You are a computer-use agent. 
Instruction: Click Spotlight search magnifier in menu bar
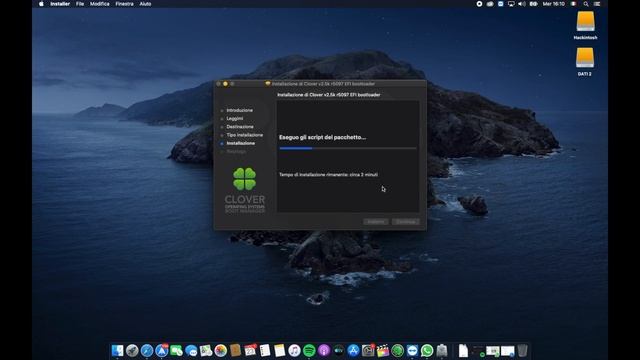[586, 4]
